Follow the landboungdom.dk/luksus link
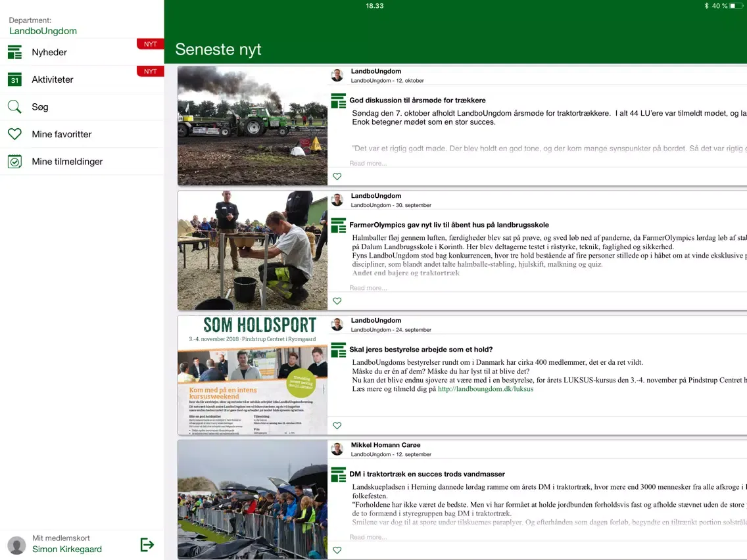Image resolution: width=747 pixels, height=560 pixels. 485,389
